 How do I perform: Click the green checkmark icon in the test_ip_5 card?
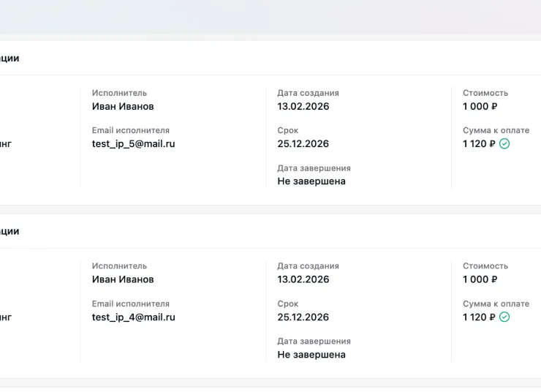coord(504,143)
